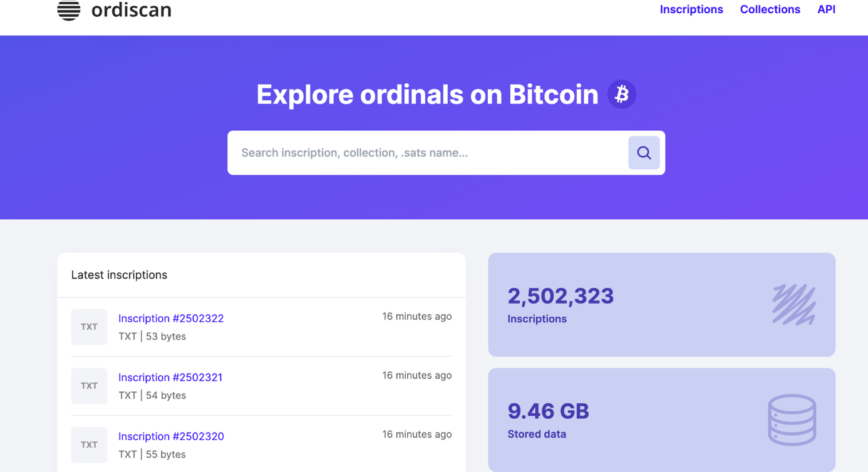868x472 pixels.
Task: Click the ordiscan striped circle logo
Action: (x=69, y=10)
